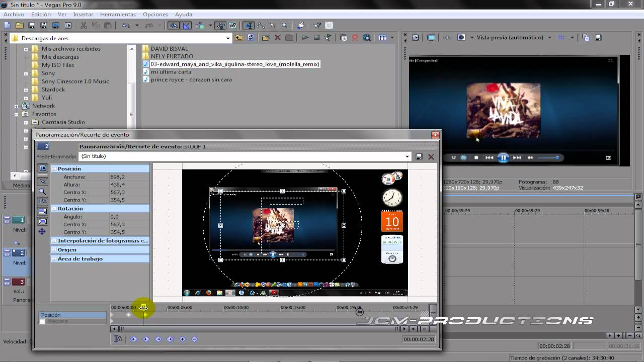Stop media preview in Explorer toolbar
The image size is (644, 362).
(x=316, y=38)
